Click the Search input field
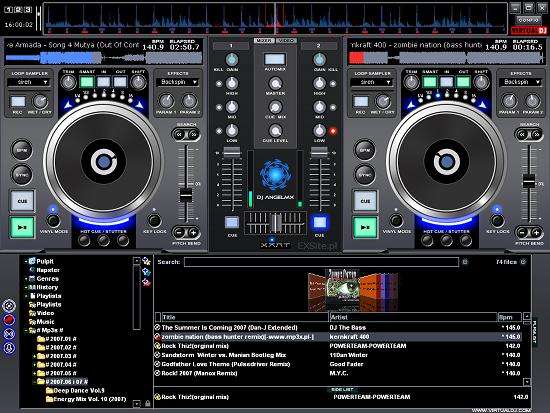Screen dimensions: 550x413 pyautogui.click(x=321, y=262)
